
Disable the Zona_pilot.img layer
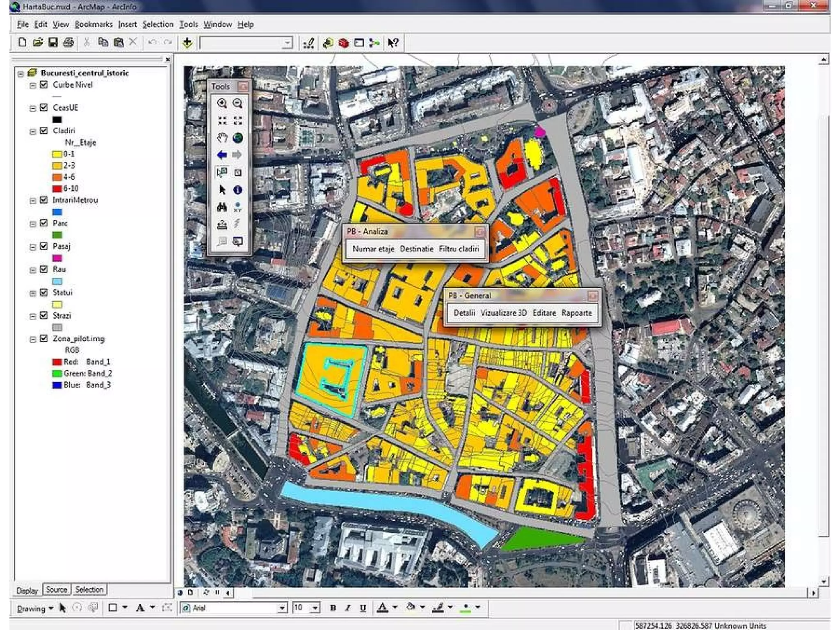(44, 338)
